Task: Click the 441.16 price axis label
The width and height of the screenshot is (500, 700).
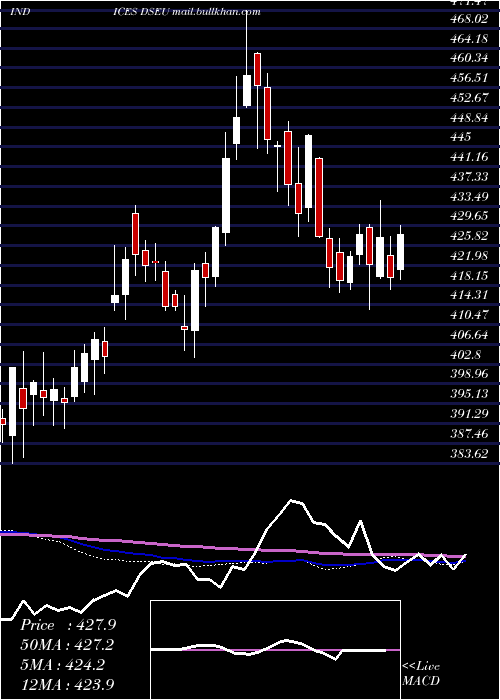Action: coord(470,157)
